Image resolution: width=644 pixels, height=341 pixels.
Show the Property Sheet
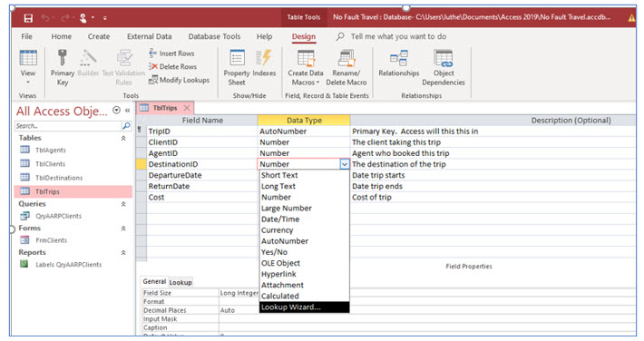tap(237, 68)
